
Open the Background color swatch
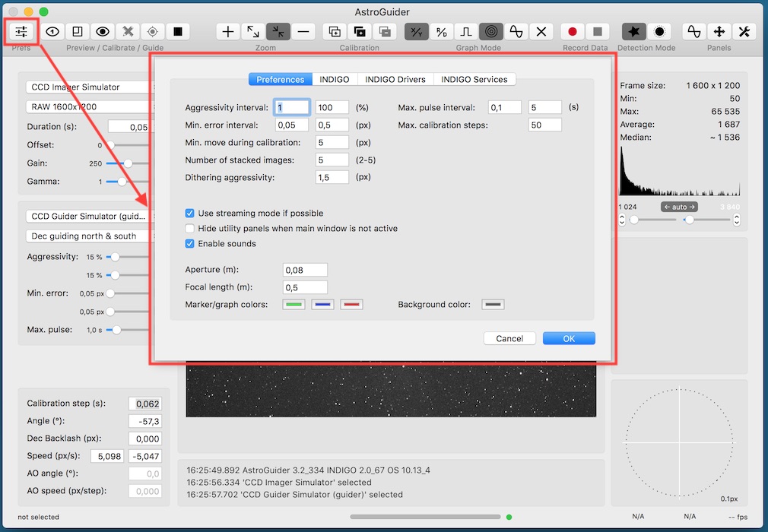tap(493, 305)
